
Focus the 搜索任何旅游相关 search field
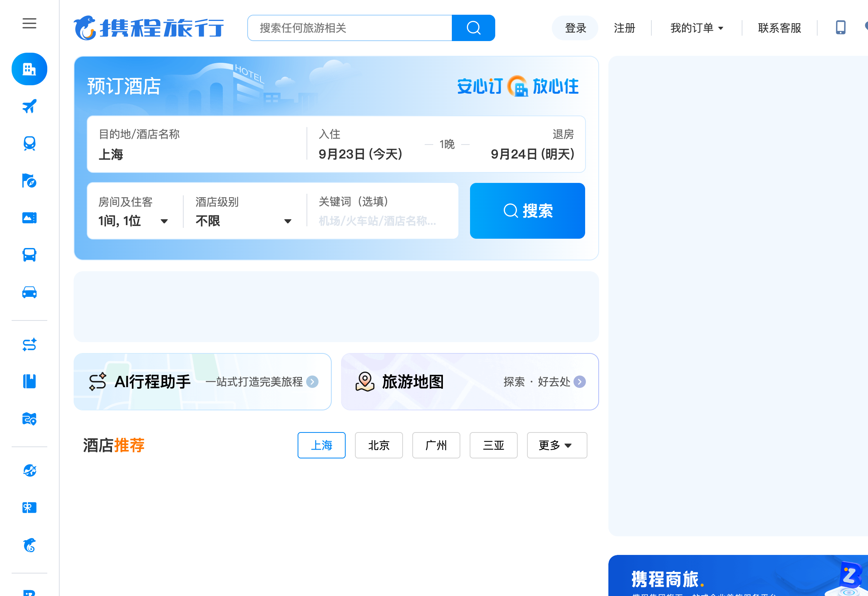tap(350, 28)
